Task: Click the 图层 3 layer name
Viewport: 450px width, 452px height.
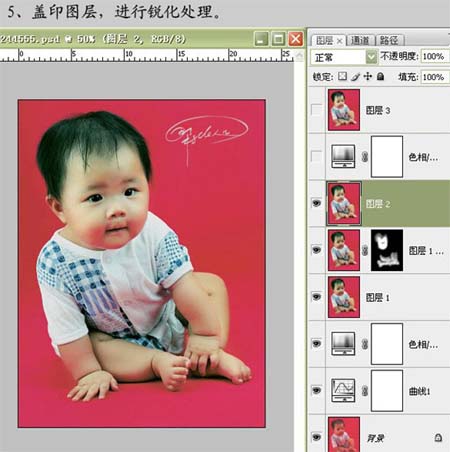Action: pyautogui.click(x=378, y=110)
